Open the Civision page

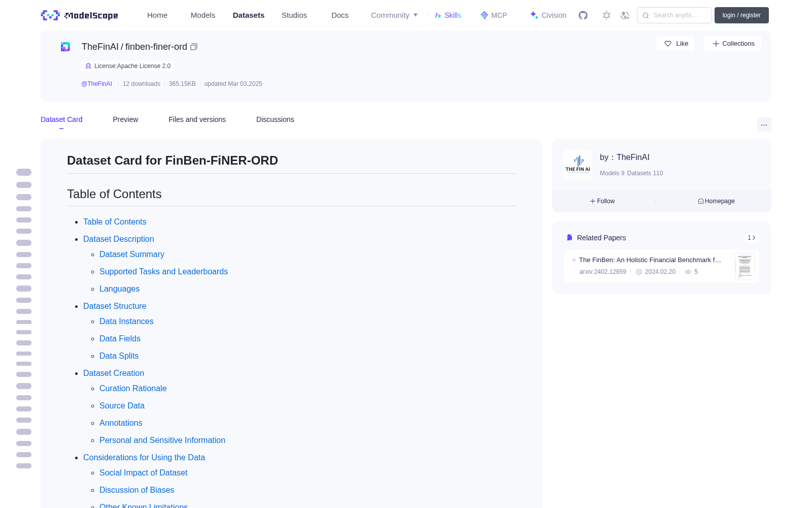[x=548, y=15]
